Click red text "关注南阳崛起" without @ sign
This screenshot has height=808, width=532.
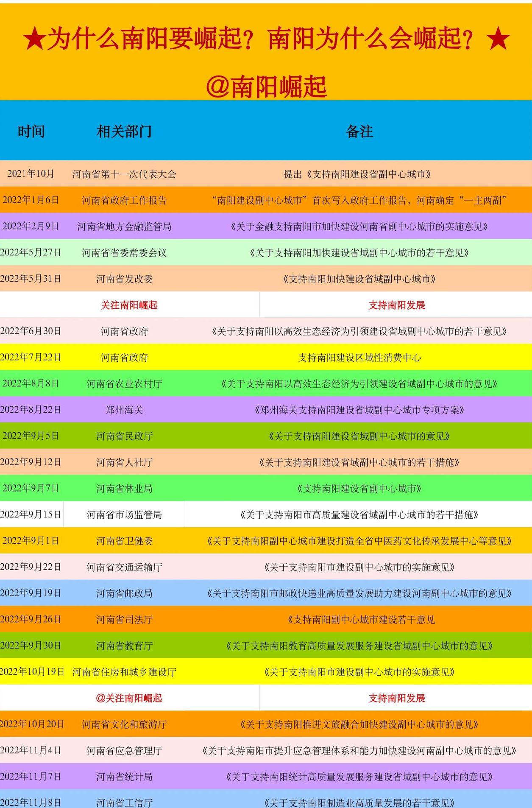pyautogui.click(x=129, y=305)
